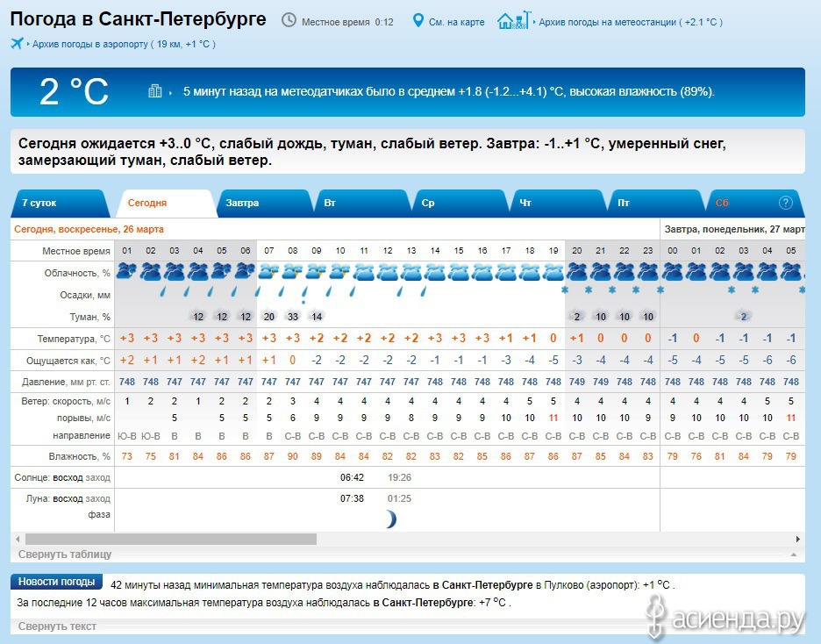Screen dimensions: 821x644
Task: Open the Ср forecast tab
Action: (x=460, y=204)
